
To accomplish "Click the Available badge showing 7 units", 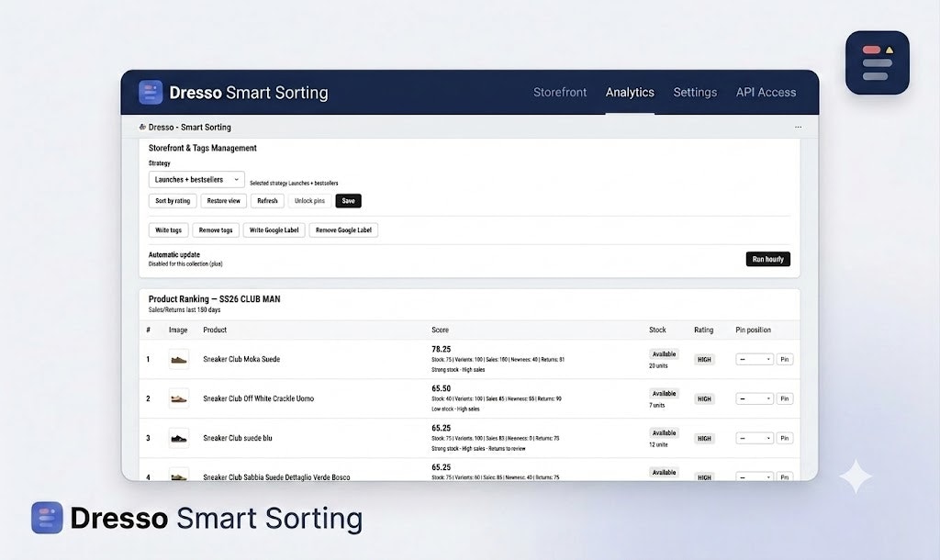I will (x=664, y=393).
